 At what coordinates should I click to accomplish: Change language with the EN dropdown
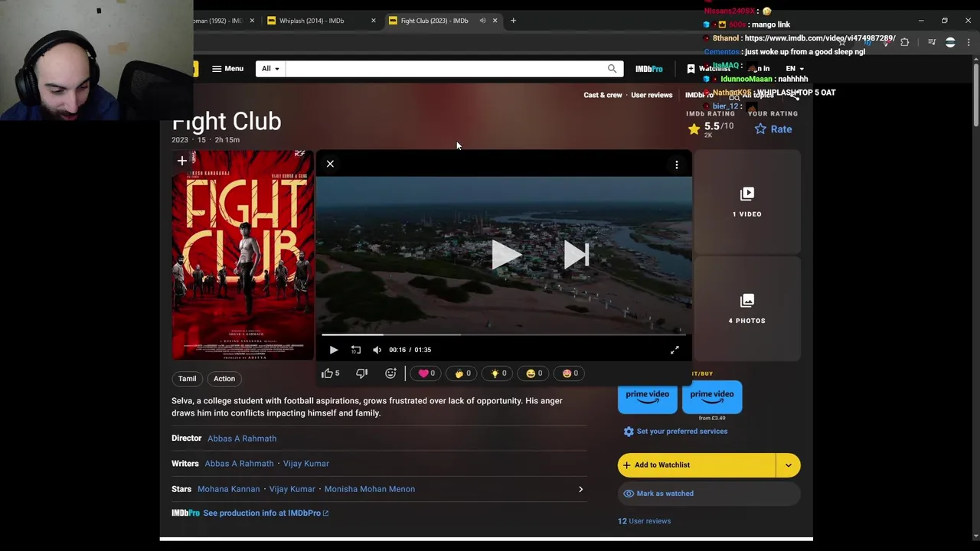tap(795, 69)
